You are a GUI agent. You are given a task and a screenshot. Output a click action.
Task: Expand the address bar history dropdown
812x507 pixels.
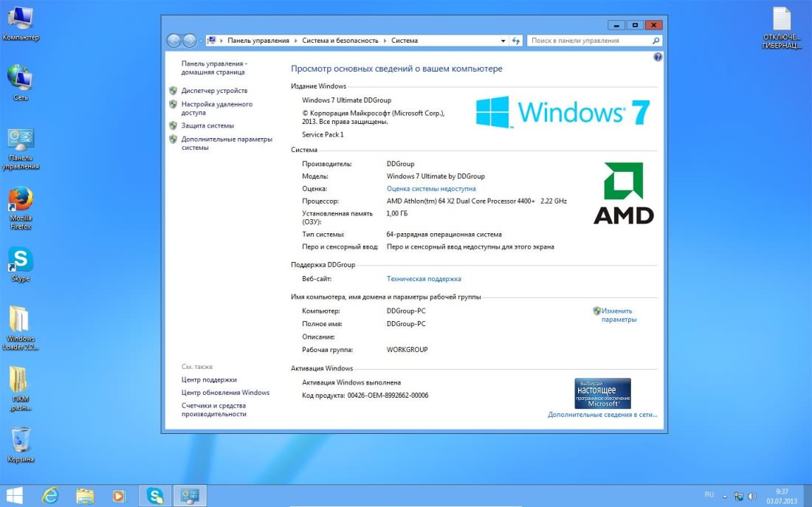tap(503, 41)
